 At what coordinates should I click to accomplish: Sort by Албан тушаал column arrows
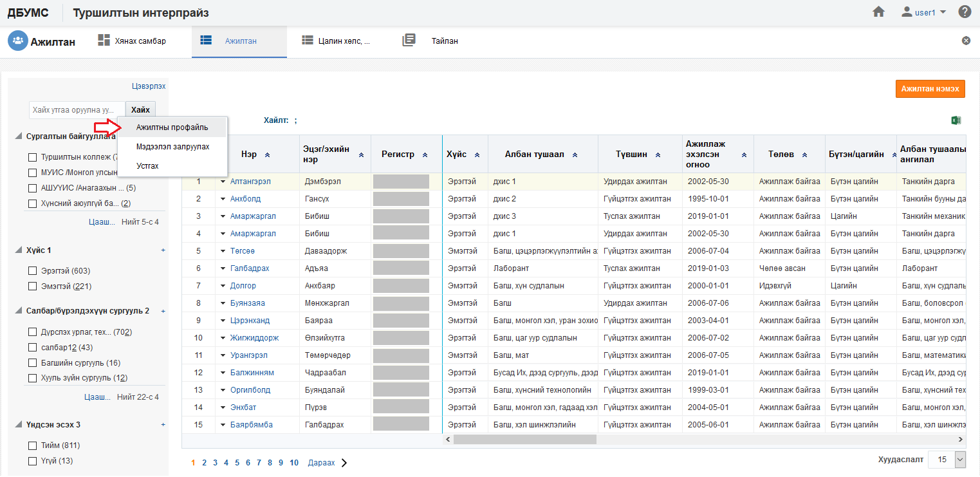(575, 155)
